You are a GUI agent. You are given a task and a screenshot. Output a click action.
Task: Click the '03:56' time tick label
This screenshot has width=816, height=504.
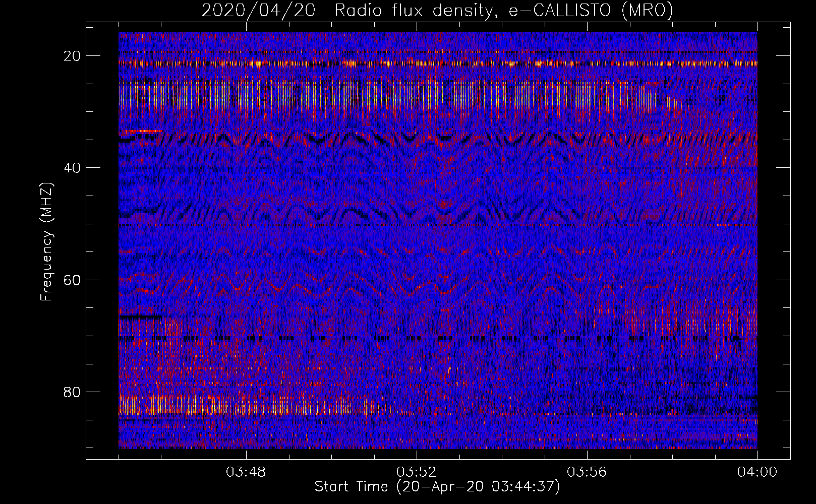coord(587,472)
